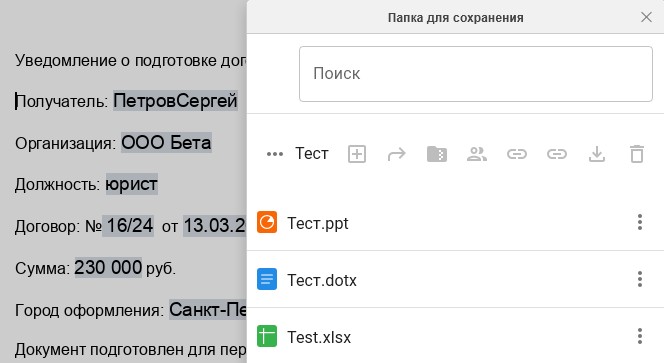The image size is (664, 363).
Task: Click the "Должность:" label in document
Action: 58,185
